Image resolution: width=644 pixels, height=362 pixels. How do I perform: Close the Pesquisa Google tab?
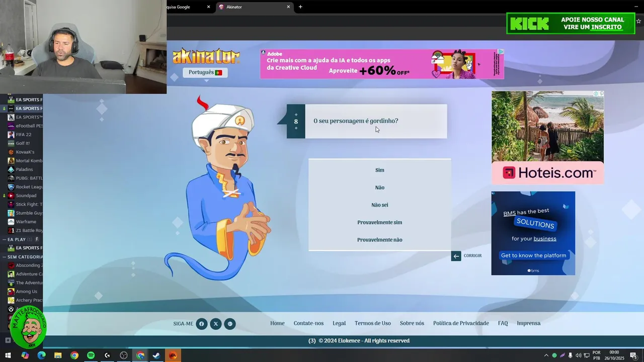(x=208, y=7)
